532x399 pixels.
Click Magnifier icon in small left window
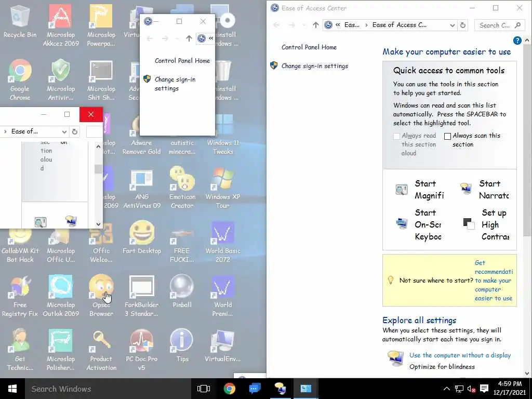41,222
